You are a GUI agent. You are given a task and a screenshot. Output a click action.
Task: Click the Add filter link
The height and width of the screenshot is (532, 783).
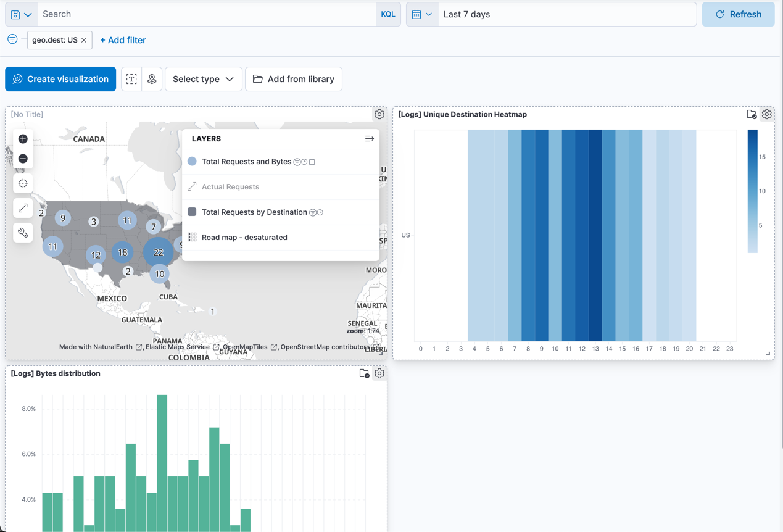pyautogui.click(x=123, y=39)
